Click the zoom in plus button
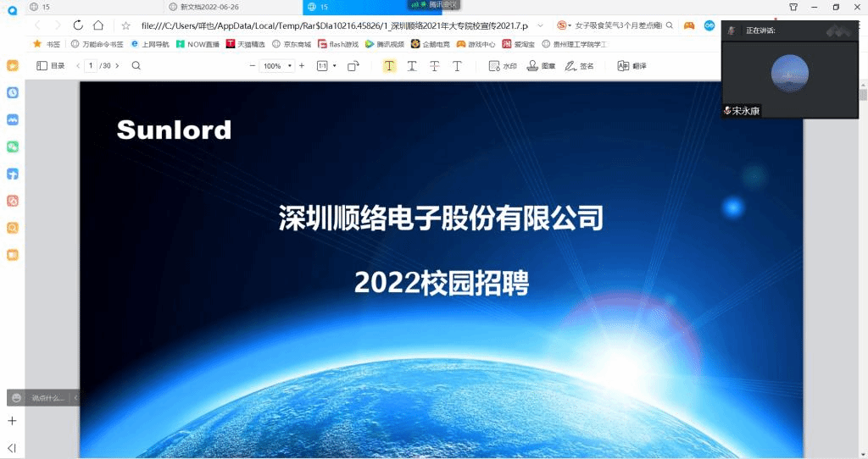 [302, 66]
